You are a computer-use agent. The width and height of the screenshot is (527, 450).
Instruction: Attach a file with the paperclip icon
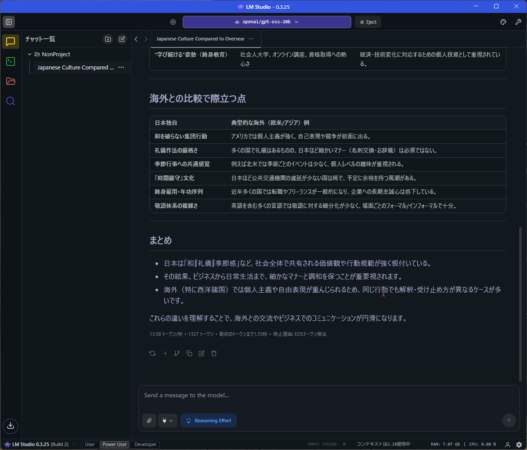[149, 421]
